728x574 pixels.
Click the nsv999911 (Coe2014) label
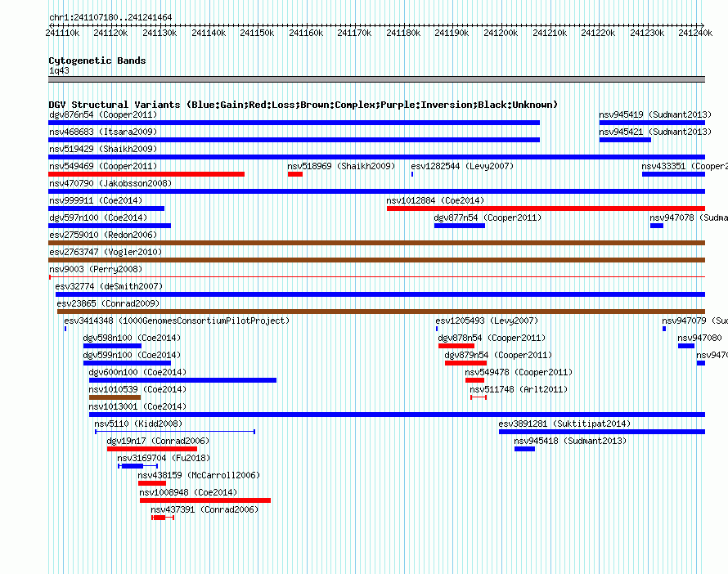(96, 200)
